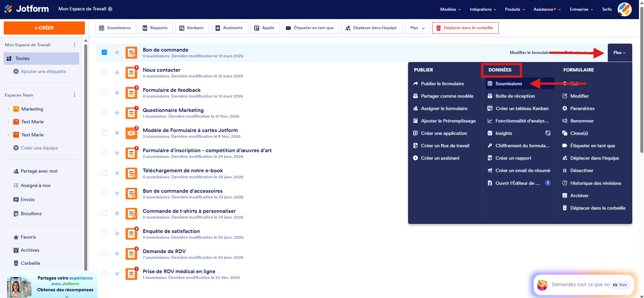Image resolution: width=644 pixels, height=298 pixels.
Task: Click Étiqueter en tant que toolbar button
Action: [x=310, y=28]
